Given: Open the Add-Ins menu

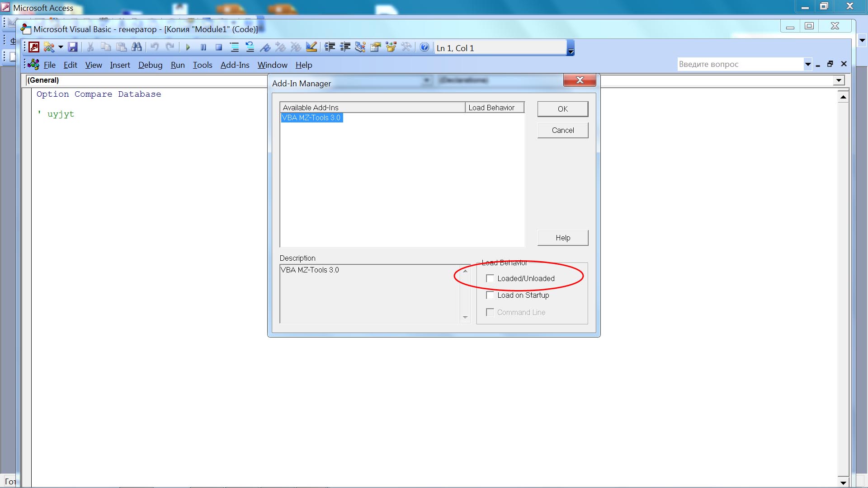Looking at the screenshot, I should click(x=235, y=65).
